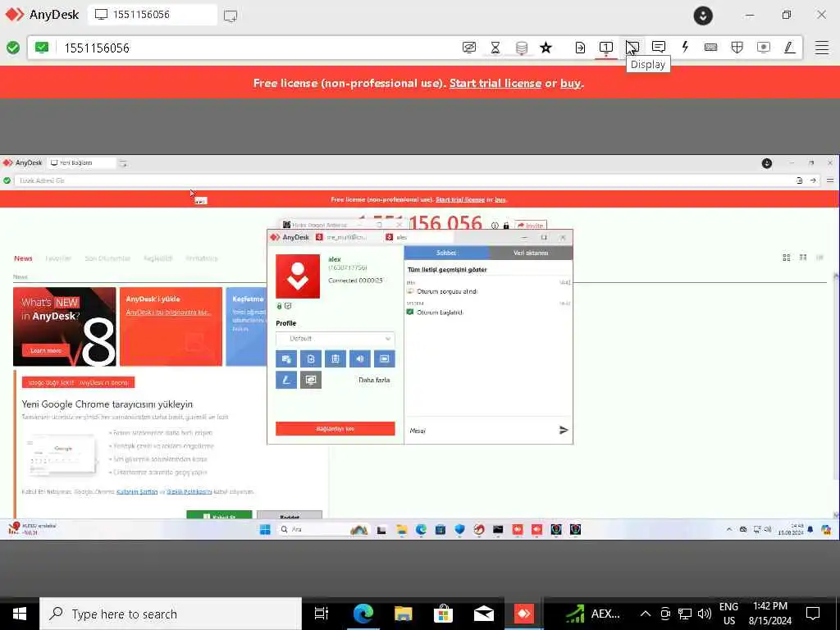The image size is (840, 630).
Task: Click the green connection status checkmark
Action: tap(13, 48)
